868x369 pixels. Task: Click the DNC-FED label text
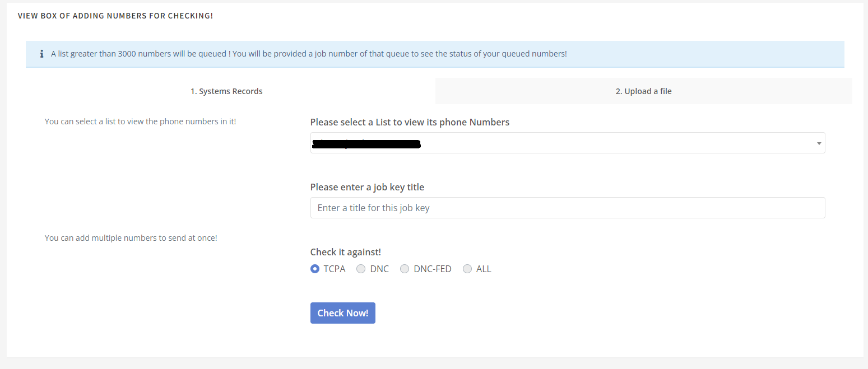click(433, 269)
